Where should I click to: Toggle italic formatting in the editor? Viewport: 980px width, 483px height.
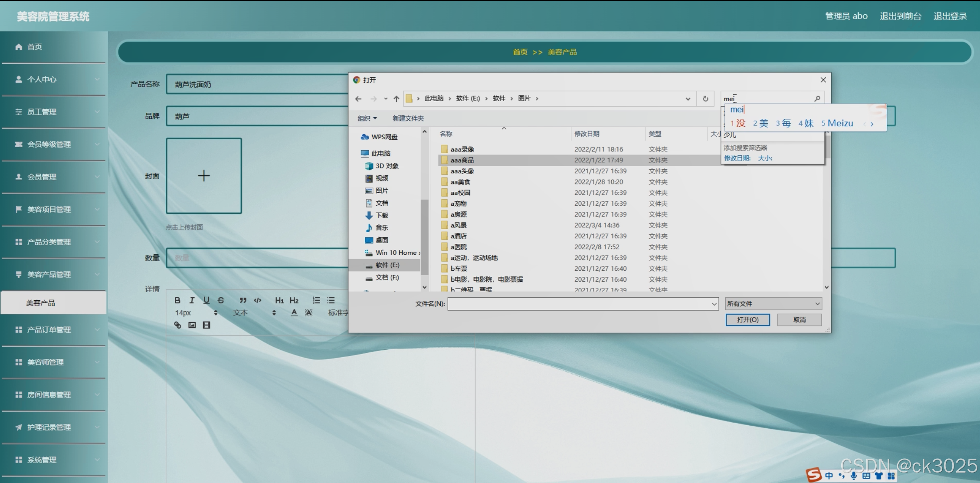(x=192, y=300)
